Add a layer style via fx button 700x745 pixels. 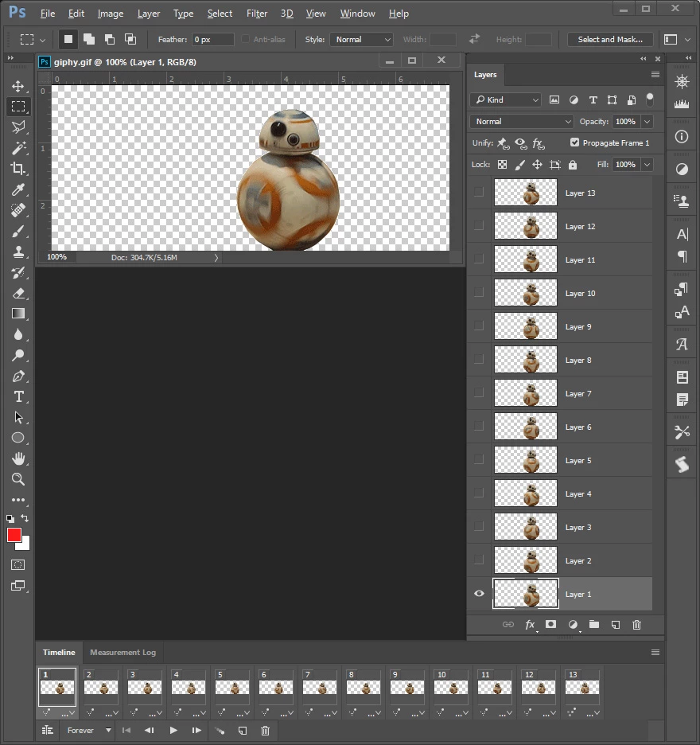pyautogui.click(x=530, y=625)
